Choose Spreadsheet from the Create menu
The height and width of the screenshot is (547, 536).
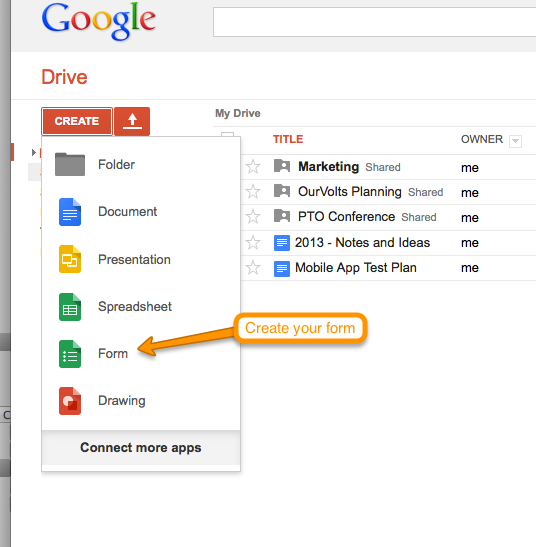(x=141, y=307)
